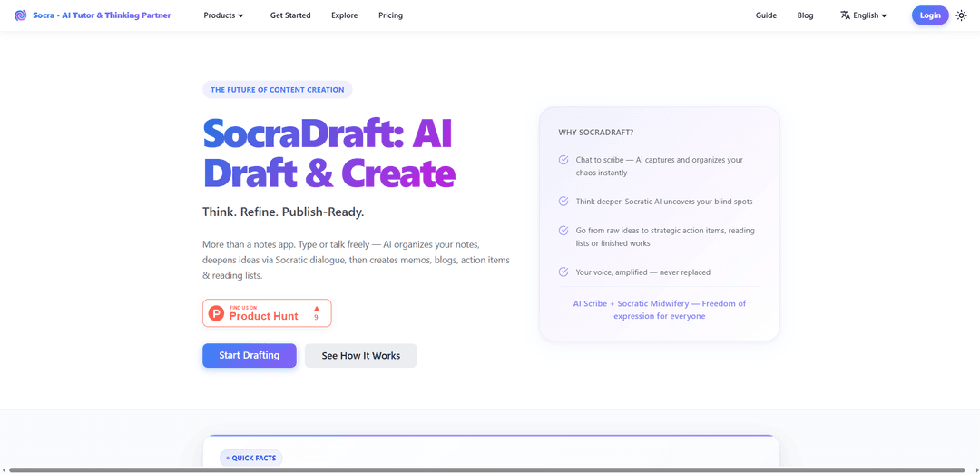This screenshot has height=474, width=980.
Task: Click the AI Scribe + Socratic Midwifery text
Action: click(x=660, y=310)
